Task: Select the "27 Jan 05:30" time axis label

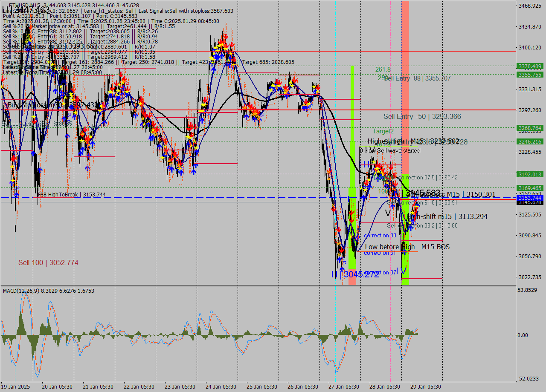Action: pyautogui.click(x=343, y=386)
